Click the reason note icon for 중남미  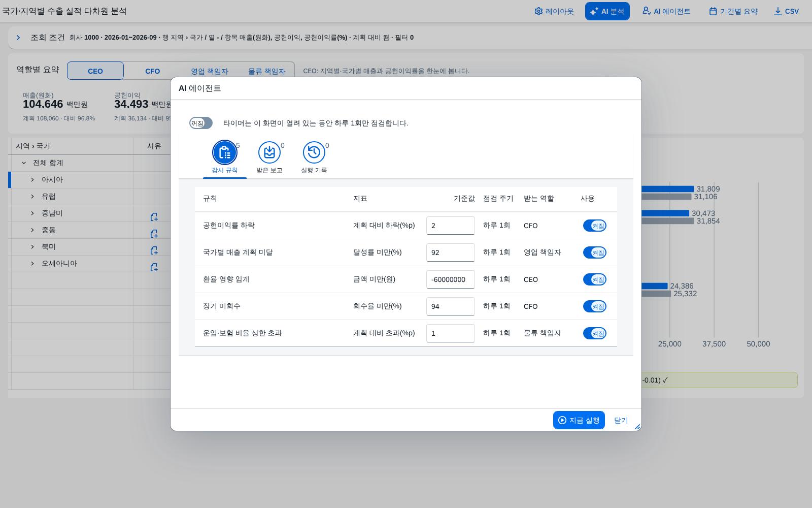(x=154, y=217)
